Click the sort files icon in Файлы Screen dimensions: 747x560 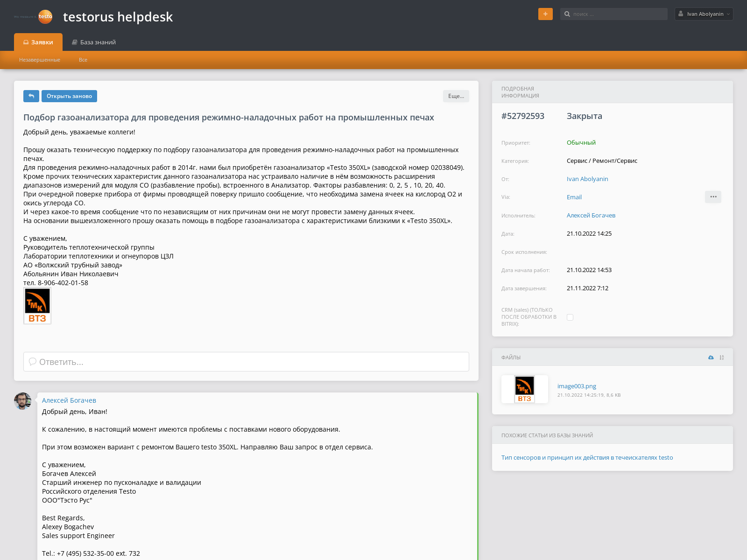point(722,357)
